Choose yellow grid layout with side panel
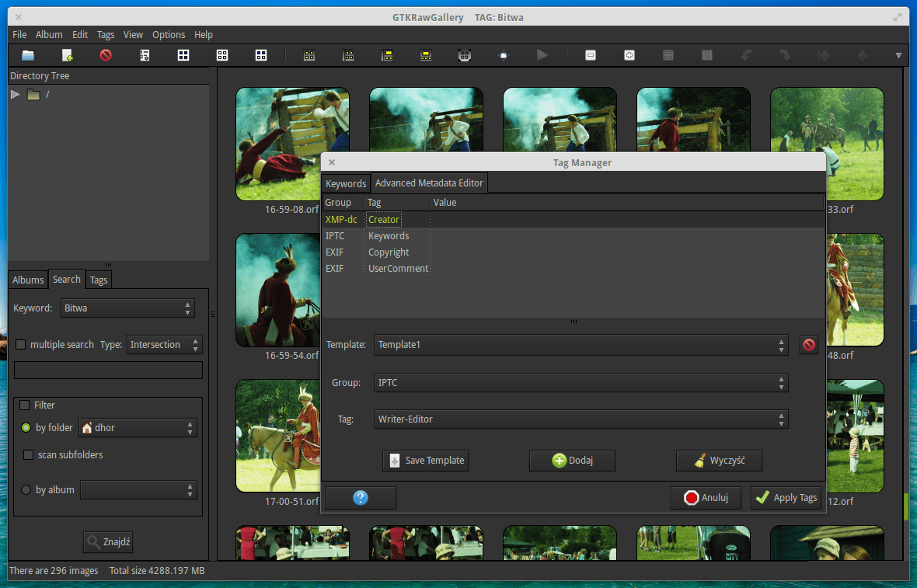917x588 pixels. (348, 55)
